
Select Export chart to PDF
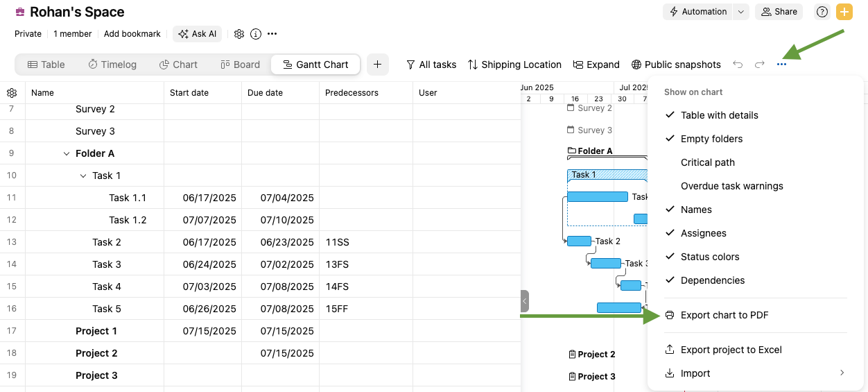click(724, 315)
